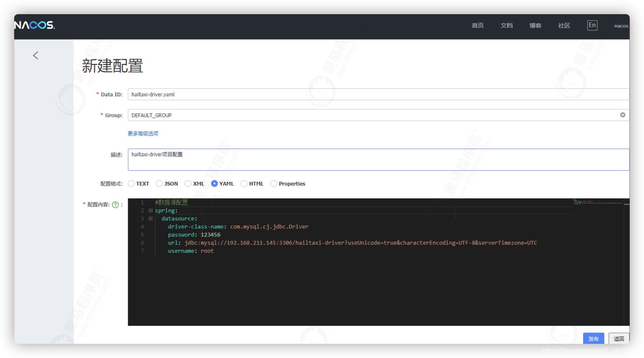Collapse the spring: block in the editor
The width and height of the screenshot is (644, 358).
coord(151,210)
